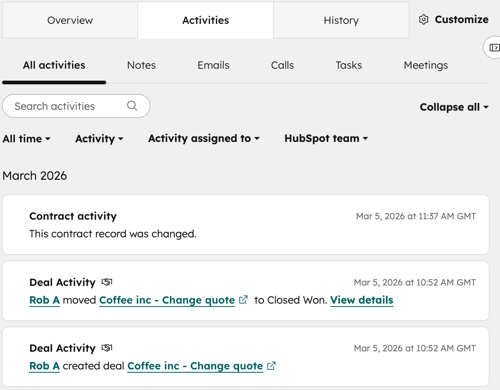Click the Deal Activity title of created deal card

click(x=62, y=348)
